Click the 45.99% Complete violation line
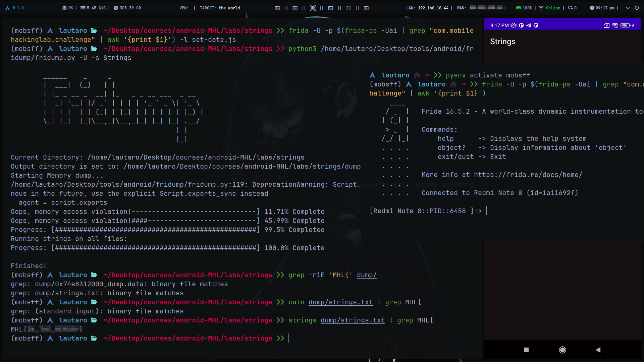Viewport: 644px width, 362px height. [167, 221]
